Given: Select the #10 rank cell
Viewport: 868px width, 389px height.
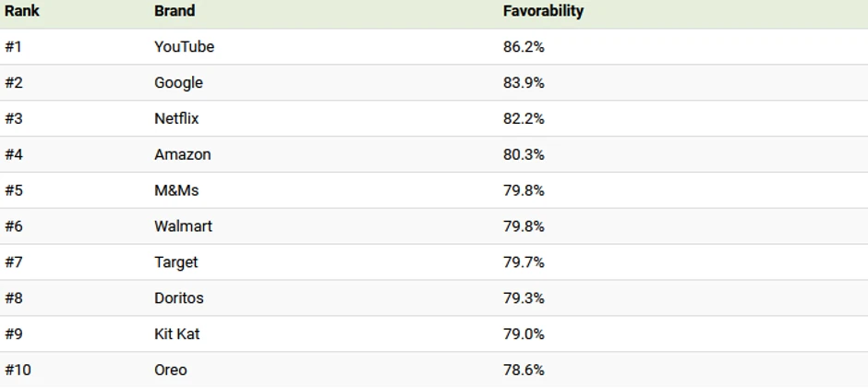Looking at the screenshot, I should pos(18,371).
